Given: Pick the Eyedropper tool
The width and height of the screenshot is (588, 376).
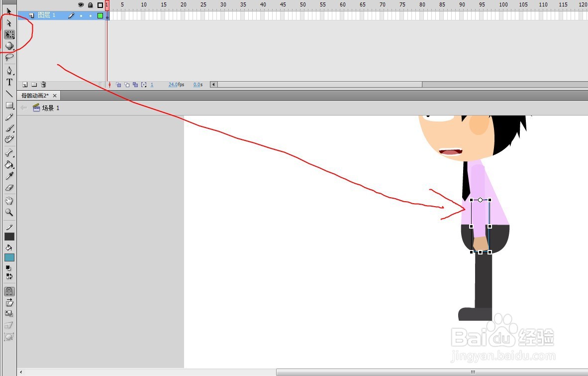Looking at the screenshot, I should coord(9,176).
